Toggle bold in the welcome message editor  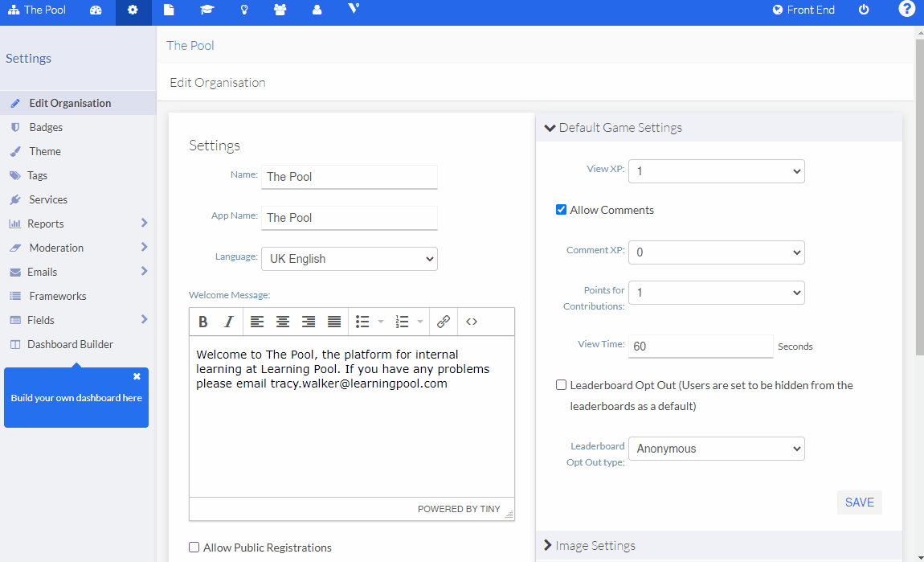(x=203, y=322)
